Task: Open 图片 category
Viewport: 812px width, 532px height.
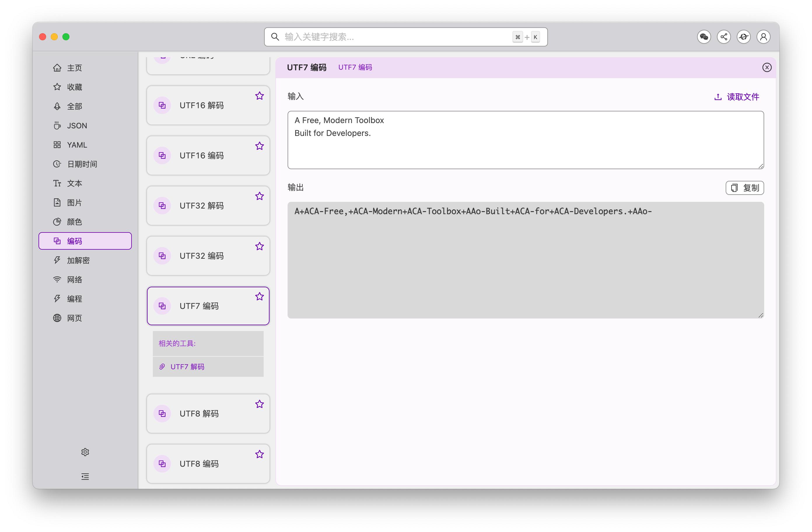Action: (x=85, y=203)
